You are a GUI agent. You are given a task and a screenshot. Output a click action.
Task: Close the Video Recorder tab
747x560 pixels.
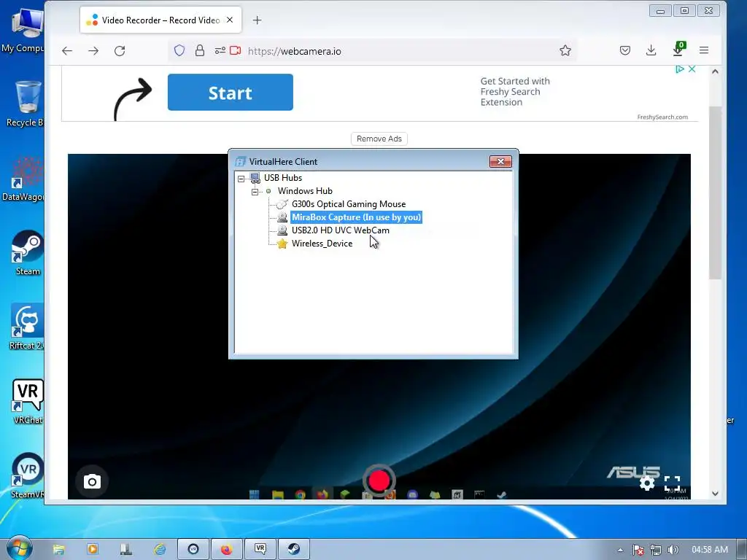point(230,20)
